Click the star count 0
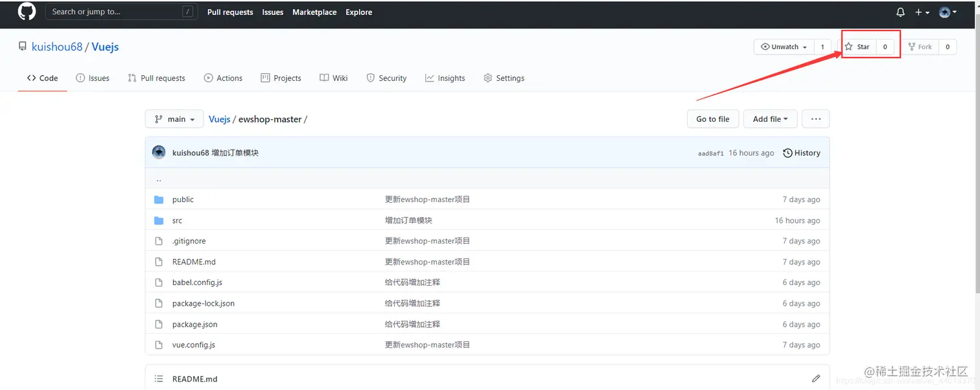The width and height of the screenshot is (980, 390). 885,47
